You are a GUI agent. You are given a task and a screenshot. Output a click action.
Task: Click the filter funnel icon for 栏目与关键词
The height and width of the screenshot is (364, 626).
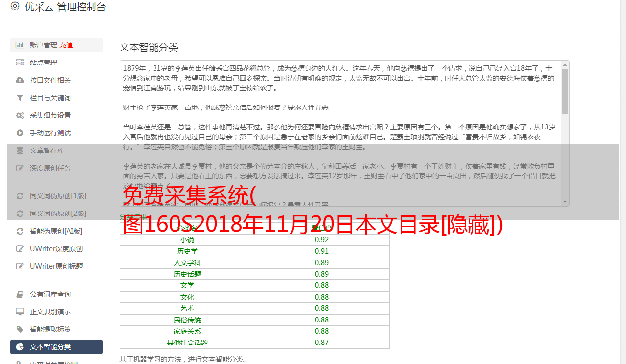click(x=20, y=98)
